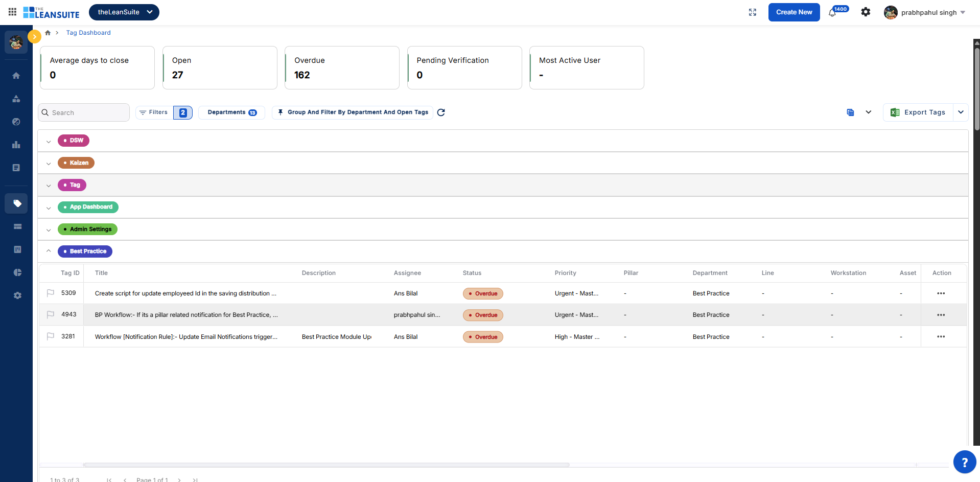
Task: Open Filters button
Action: (x=154, y=112)
